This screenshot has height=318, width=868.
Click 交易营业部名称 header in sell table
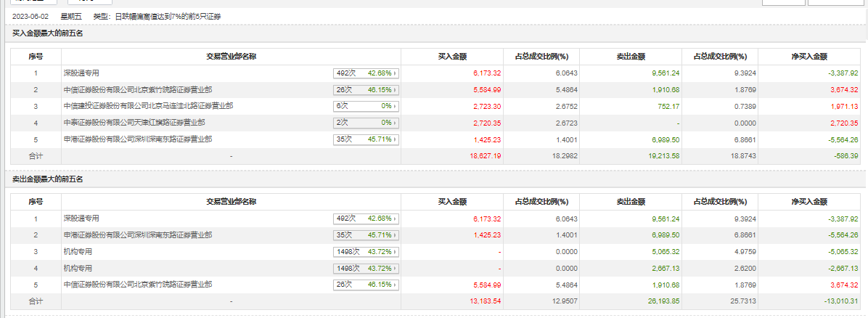click(231, 202)
